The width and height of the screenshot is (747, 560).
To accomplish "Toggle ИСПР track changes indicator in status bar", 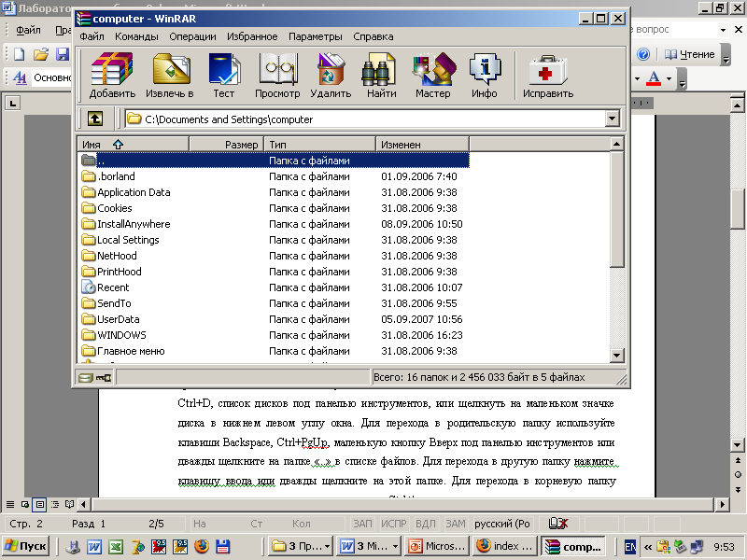I will point(393,524).
